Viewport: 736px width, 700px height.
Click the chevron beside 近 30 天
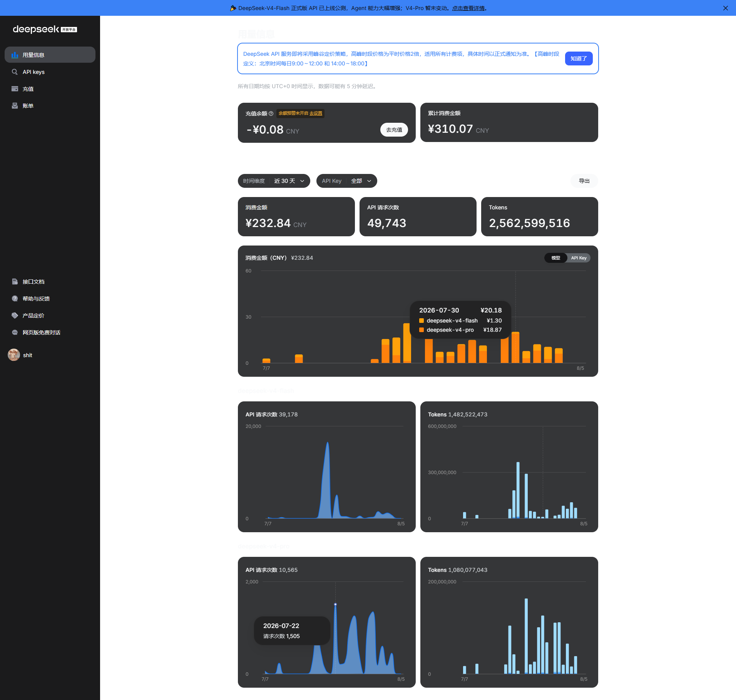coord(302,181)
